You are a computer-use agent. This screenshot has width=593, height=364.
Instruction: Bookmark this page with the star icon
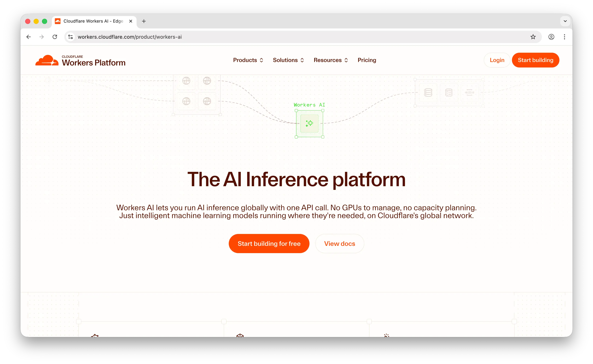[533, 37]
